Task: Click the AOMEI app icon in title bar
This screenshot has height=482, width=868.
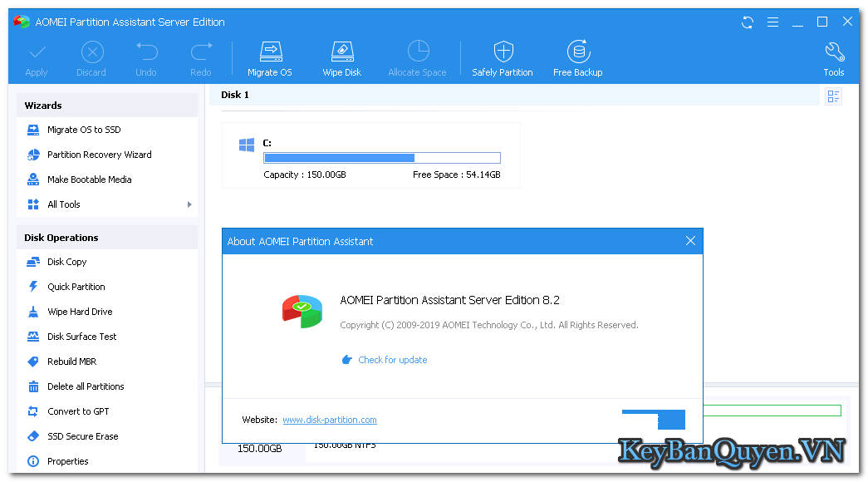Action: click(22, 22)
